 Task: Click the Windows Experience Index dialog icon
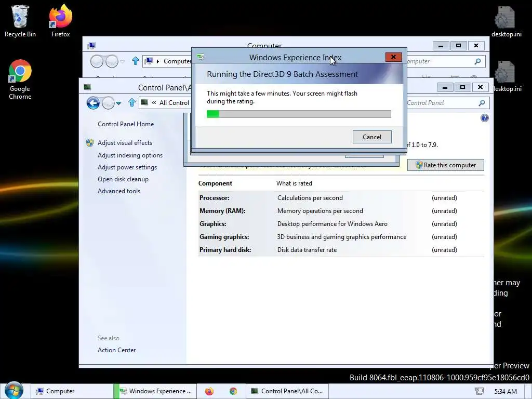[x=201, y=57]
